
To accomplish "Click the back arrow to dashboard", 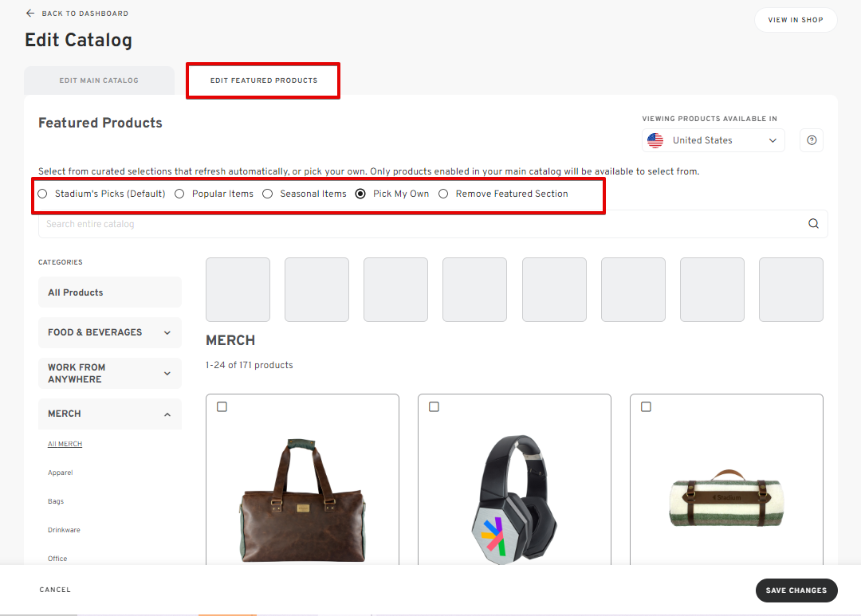I will [30, 14].
